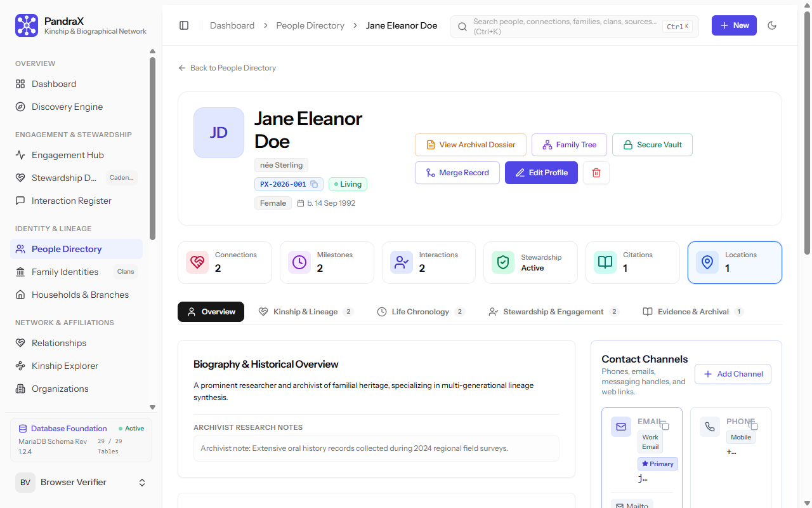Screen dimensions: 812x508
Task: Click the red trash delete icon
Action: pos(596,173)
